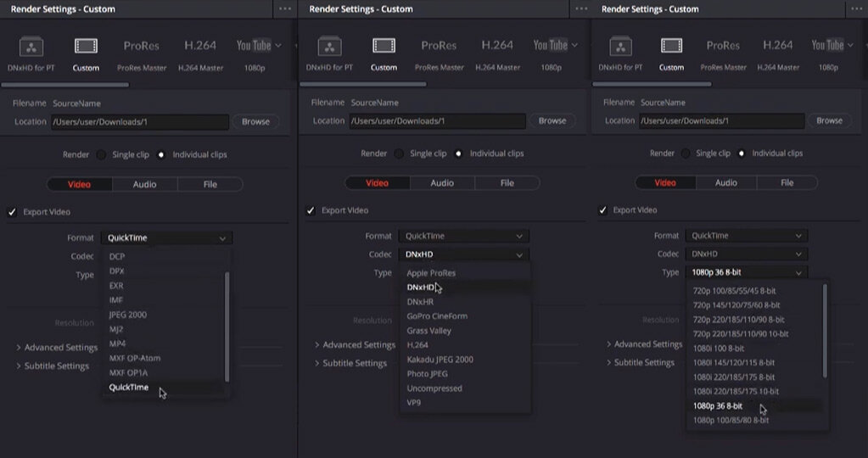Click Browse button in middle panel
Screen dimensions: 868x458
[x=552, y=120]
